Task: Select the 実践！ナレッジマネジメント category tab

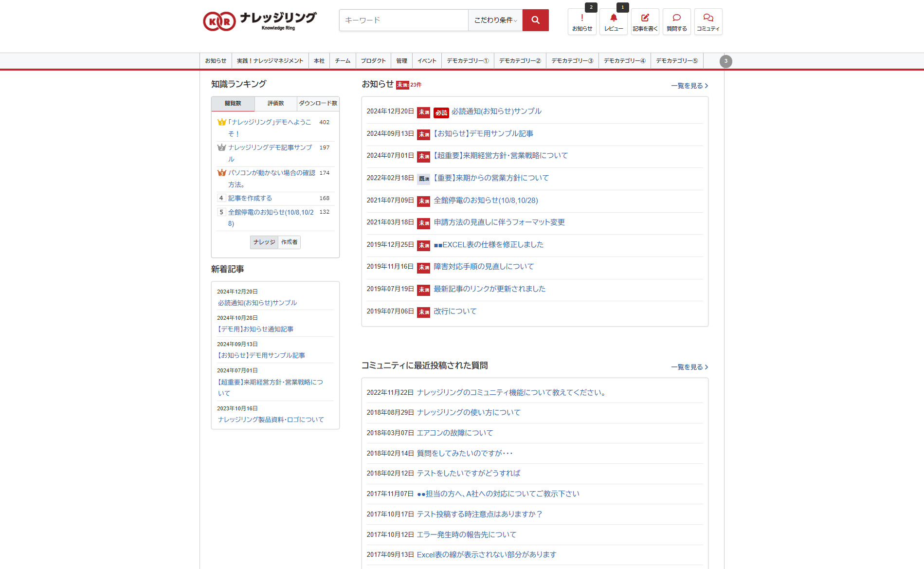Action: click(x=270, y=61)
